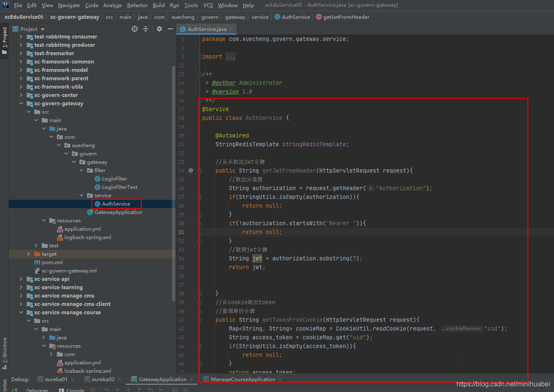
Task: Click line number 31 in gutter
Action: (181, 232)
